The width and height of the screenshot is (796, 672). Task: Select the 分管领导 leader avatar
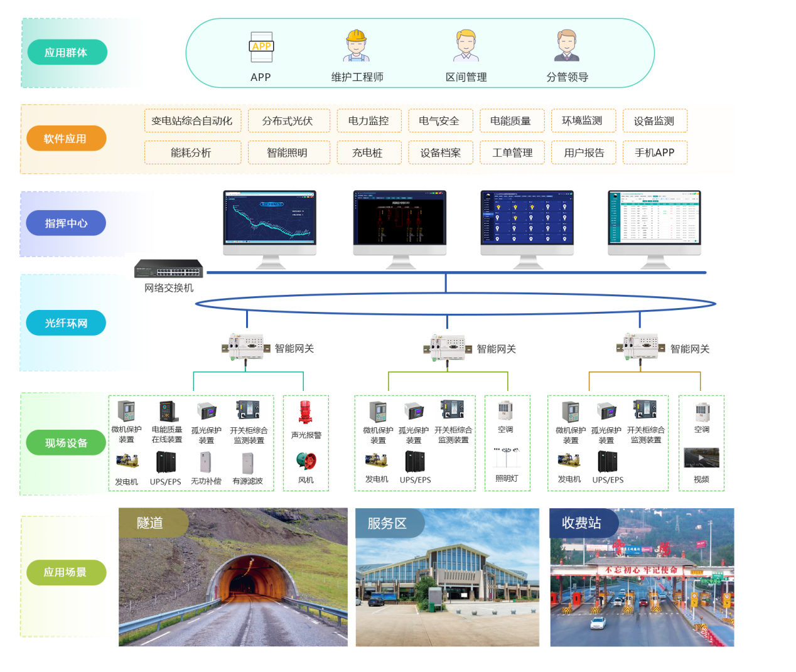coord(567,46)
